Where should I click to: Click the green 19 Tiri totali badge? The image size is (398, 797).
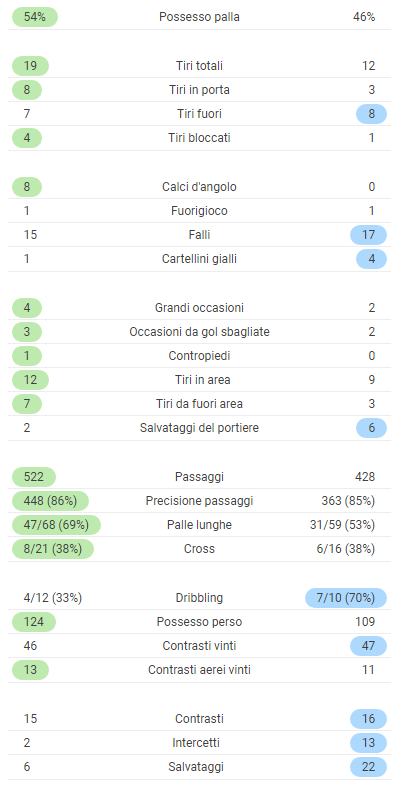point(30,66)
